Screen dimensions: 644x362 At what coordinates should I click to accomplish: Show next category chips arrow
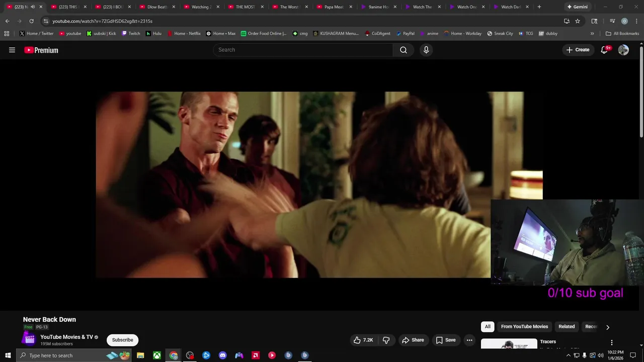[607, 327]
